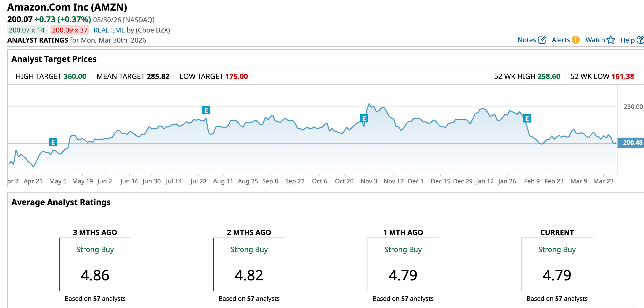Select the 3 MTHS AGO rating box
644x308 pixels.
(95, 264)
